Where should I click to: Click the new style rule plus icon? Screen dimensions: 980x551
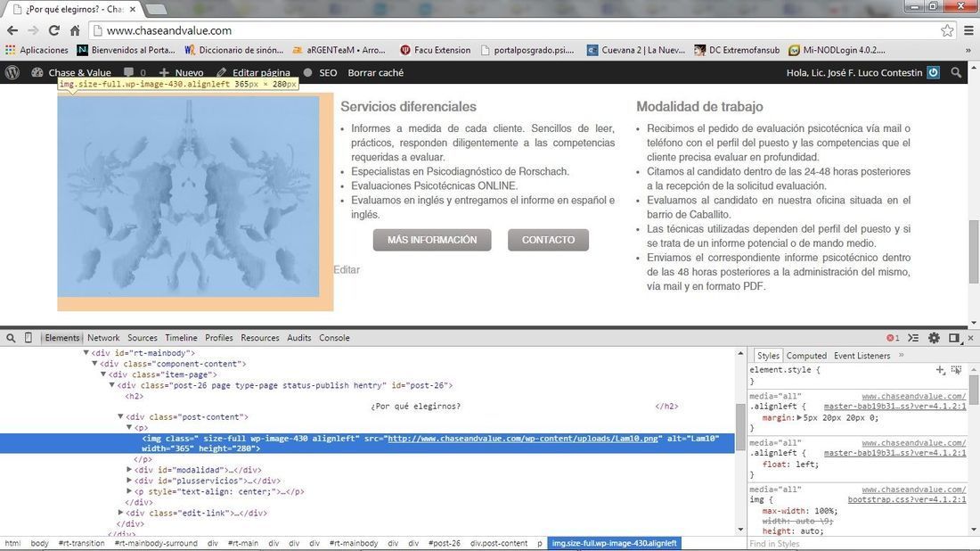pos(940,370)
